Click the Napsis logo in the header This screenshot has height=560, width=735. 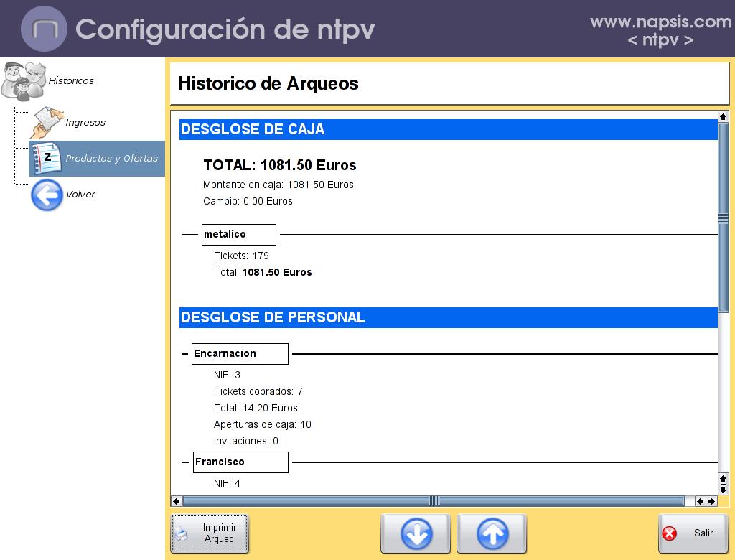44,29
